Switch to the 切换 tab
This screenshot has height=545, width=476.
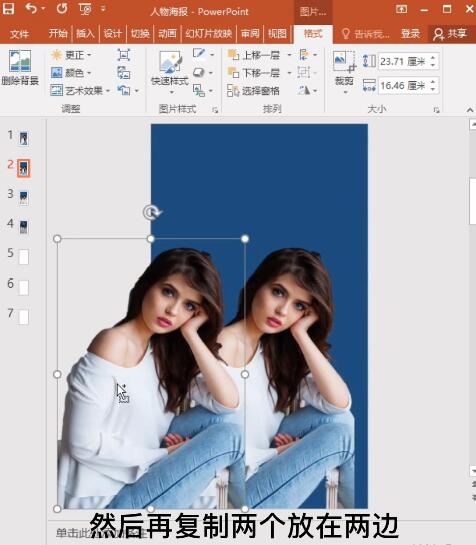pyautogui.click(x=140, y=34)
